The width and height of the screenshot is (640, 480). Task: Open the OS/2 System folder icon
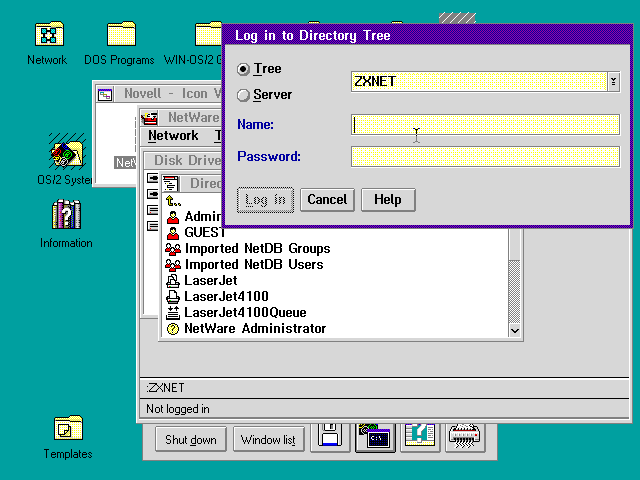pyautogui.click(x=67, y=151)
